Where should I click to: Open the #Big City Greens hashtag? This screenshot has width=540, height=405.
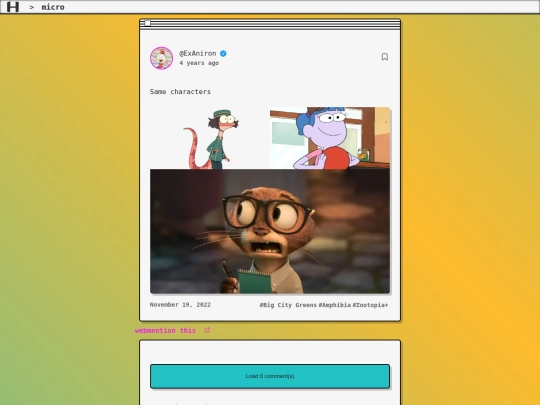coord(288,305)
